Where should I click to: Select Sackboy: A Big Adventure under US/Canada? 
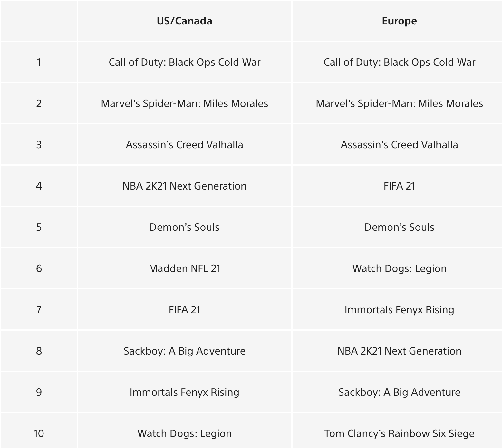[x=184, y=351]
